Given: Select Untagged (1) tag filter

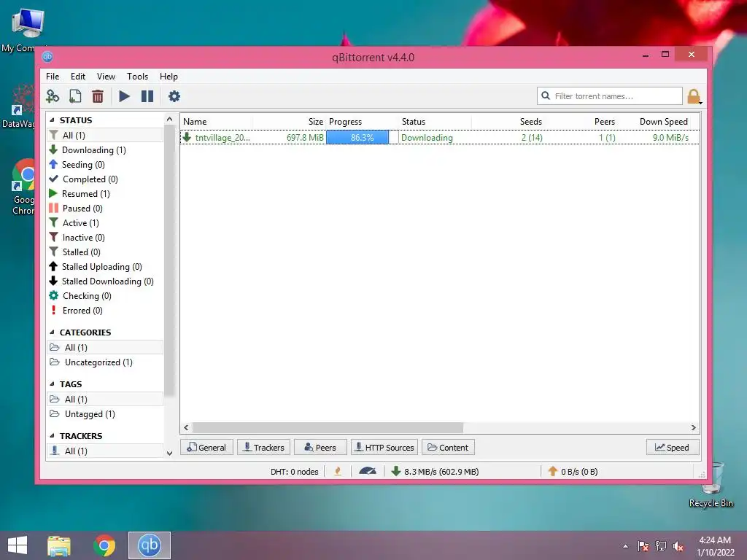Looking at the screenshot, I should (x=105, y=414).
